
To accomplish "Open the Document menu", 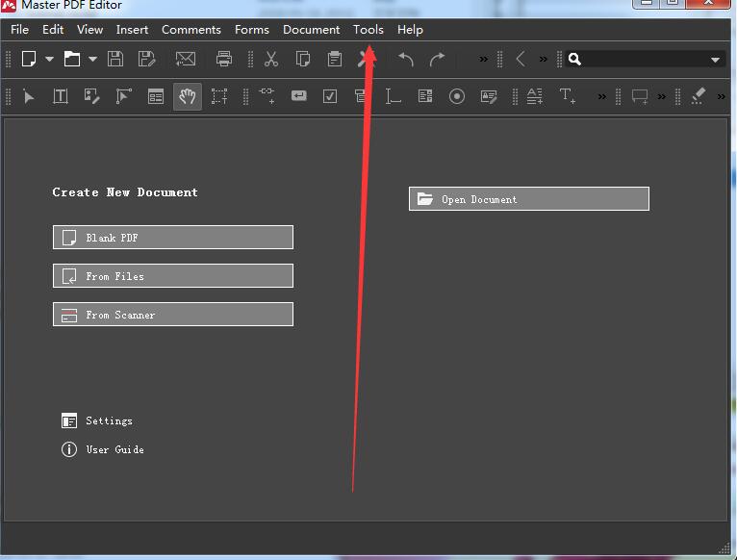I will (311, 30).
